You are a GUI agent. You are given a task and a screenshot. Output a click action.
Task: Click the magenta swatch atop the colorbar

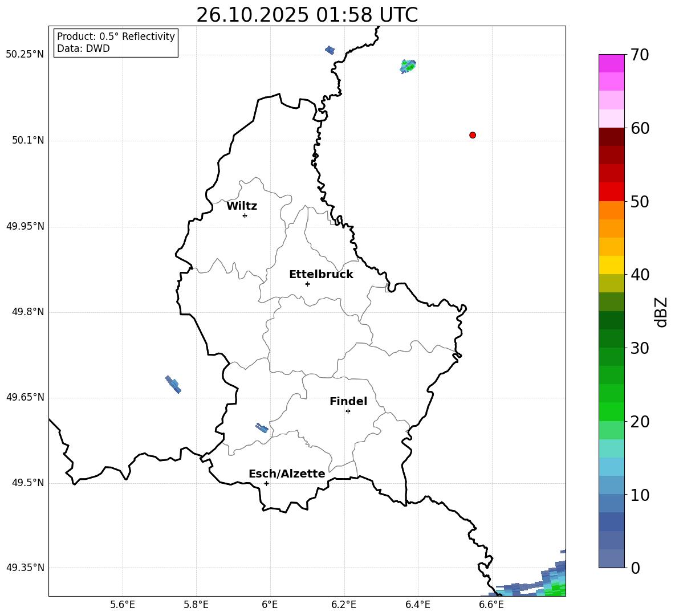click(x=611, y=63)
